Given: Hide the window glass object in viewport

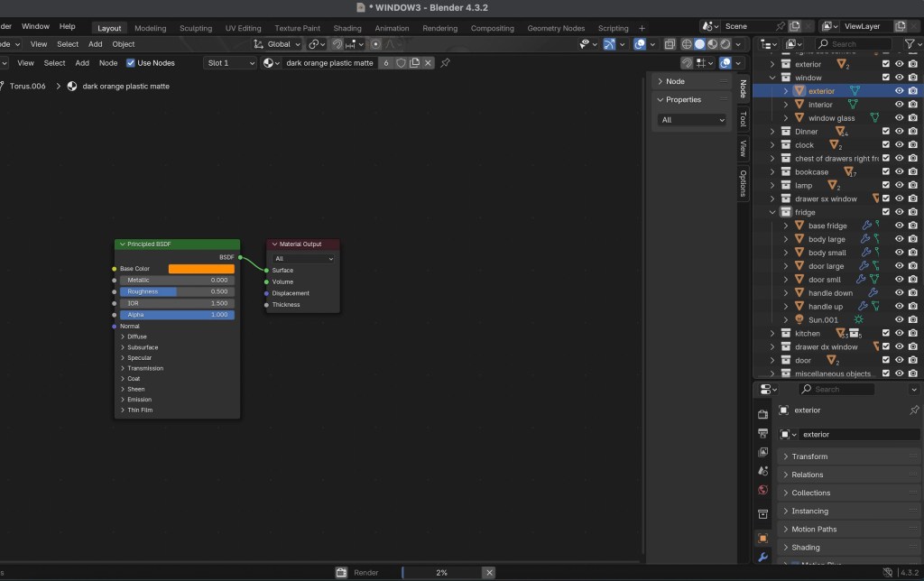Looking at the screenshot, I should [x=899, y=118].
